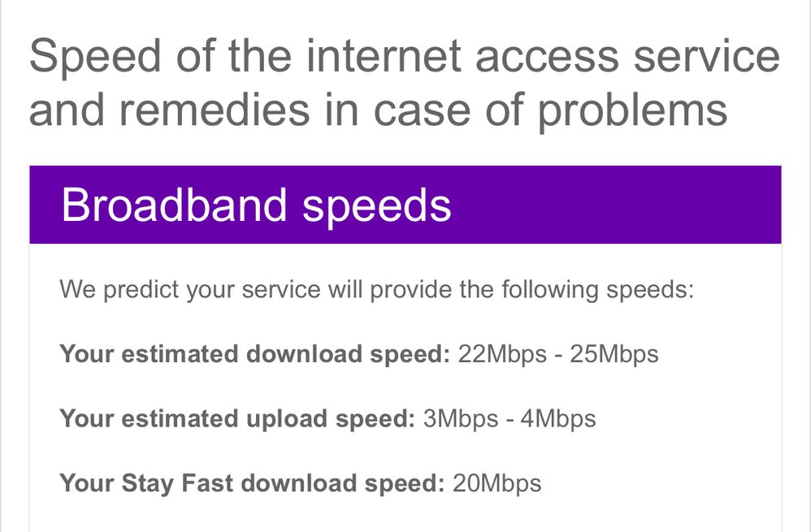This screenshot has height=532, width=811.
Task: Click the "Speed of the internet access service" heading line
Action: click(404, 58)
